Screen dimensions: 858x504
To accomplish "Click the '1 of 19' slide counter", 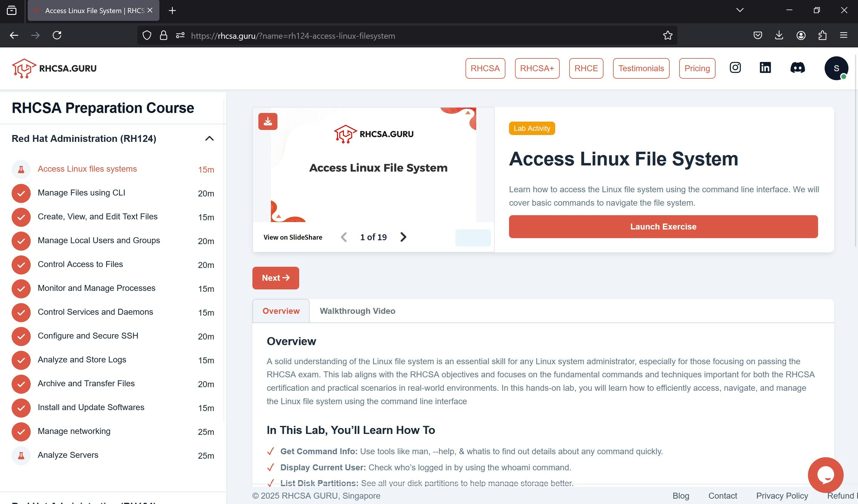I will (x=373, y=237).
